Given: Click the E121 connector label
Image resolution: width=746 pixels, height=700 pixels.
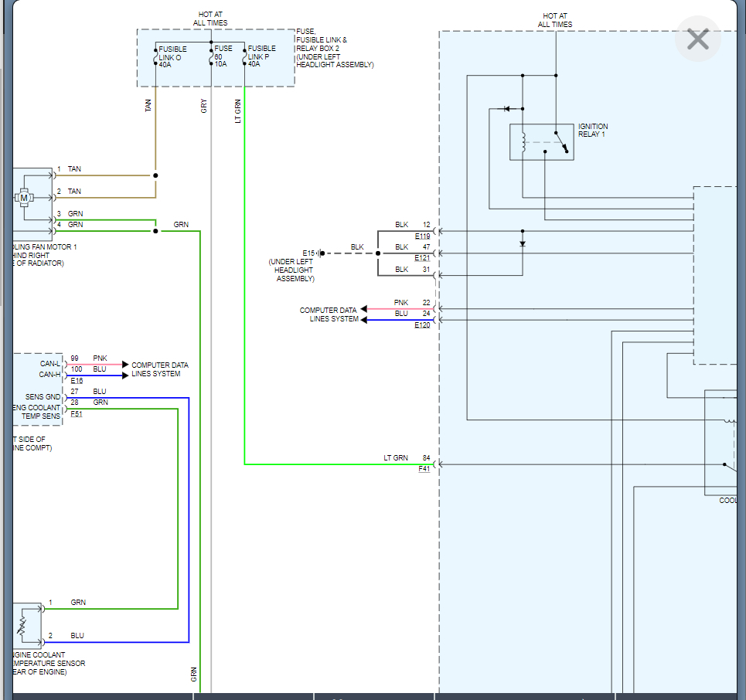Looking at the screenshot, I should 422,258.
